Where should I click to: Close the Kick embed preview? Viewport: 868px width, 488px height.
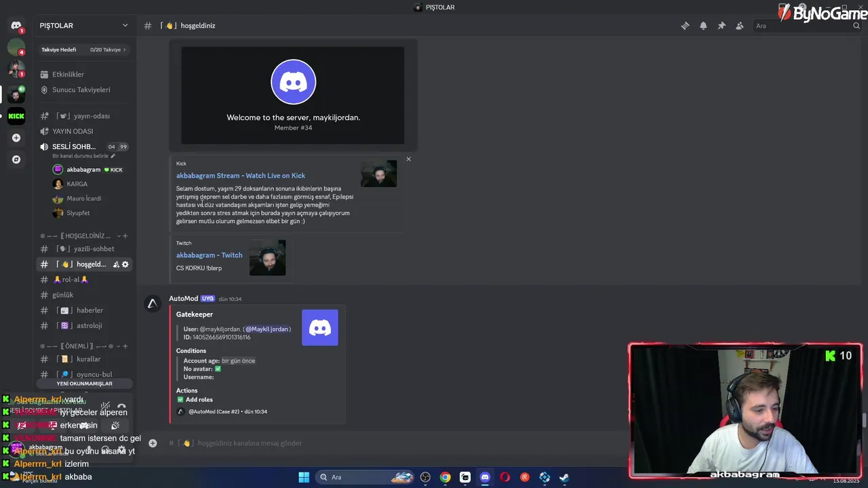point(408,159)
